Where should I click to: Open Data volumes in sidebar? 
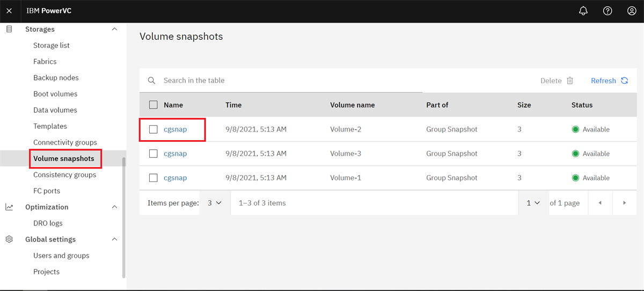[x=55, y=110]
